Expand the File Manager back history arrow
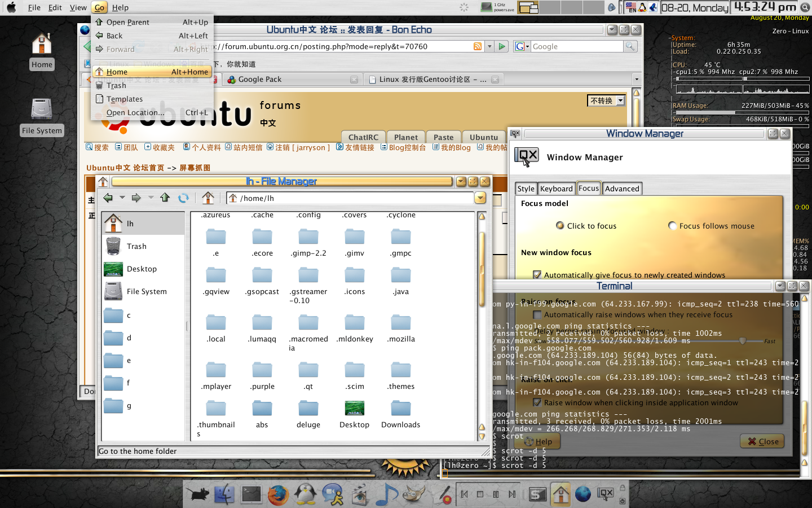812x508 pixels. [122, 198]
